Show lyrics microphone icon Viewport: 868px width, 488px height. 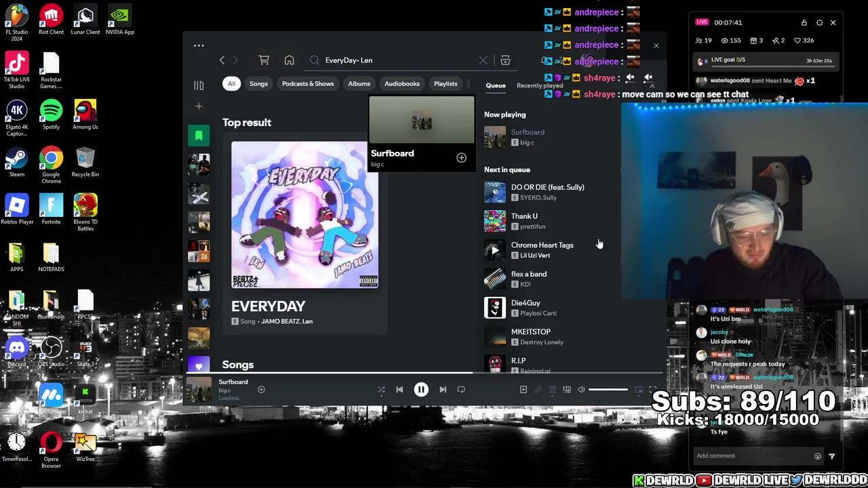click(x=538, y=390)
